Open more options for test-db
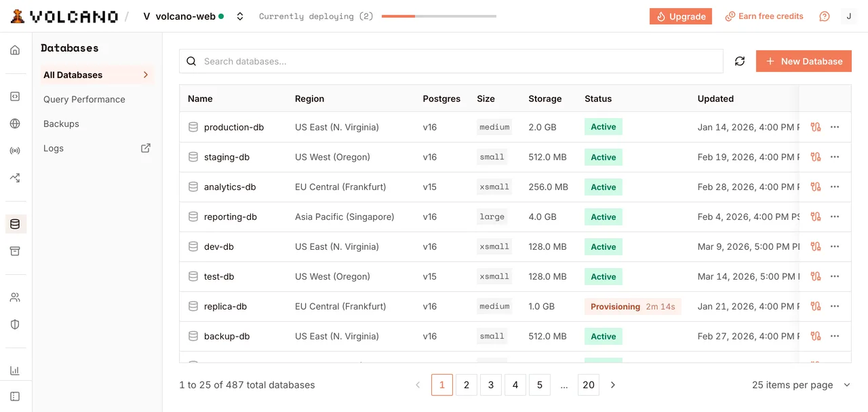 pos(835,276)
